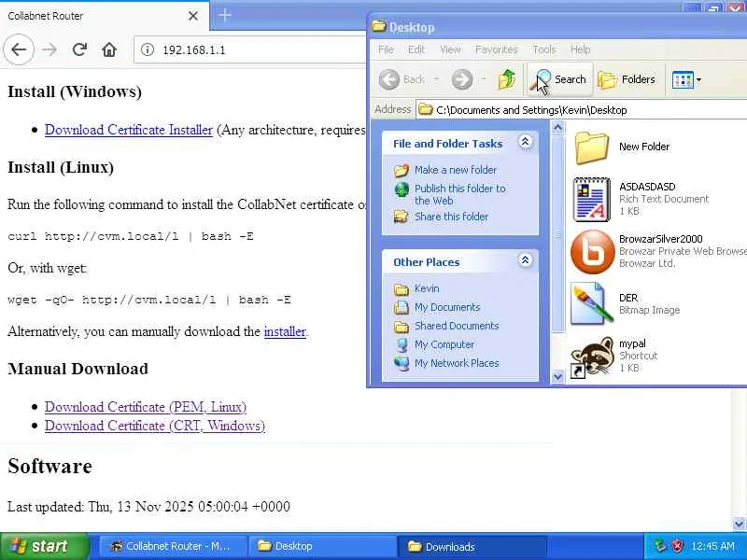The image size is (747, 560).
Task: Click the Explorer address path field
Action: coord(581,110)
